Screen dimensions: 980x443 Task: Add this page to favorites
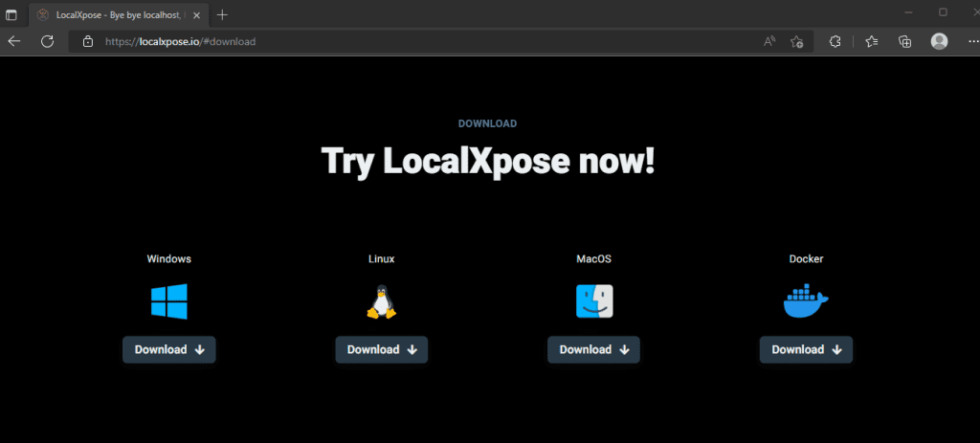[796, 42]
